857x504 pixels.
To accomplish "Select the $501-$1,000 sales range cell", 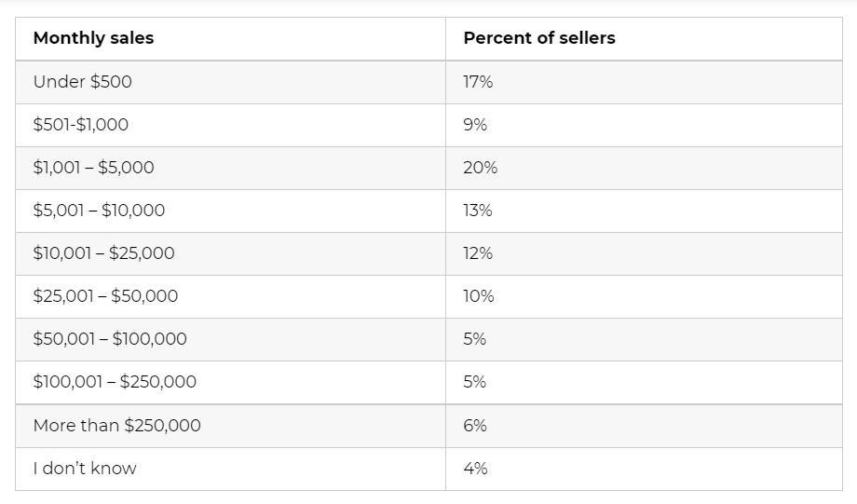I will pos(81,125).
